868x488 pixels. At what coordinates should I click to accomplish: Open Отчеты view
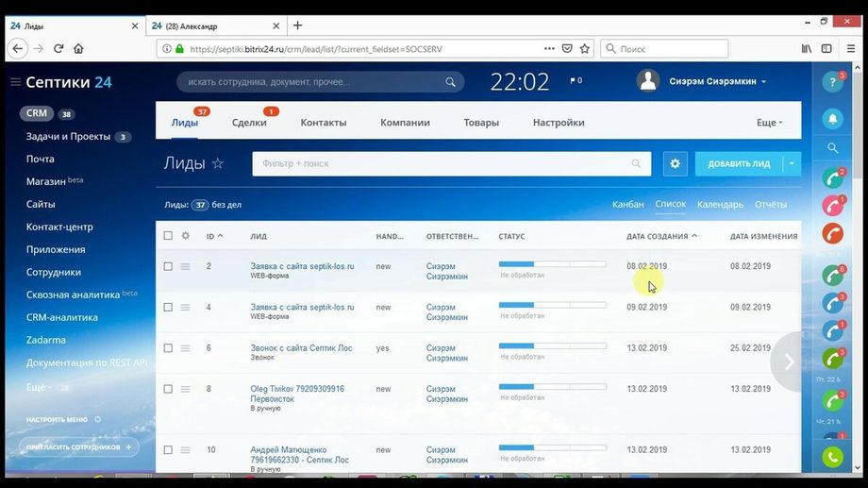click(771, 205)
